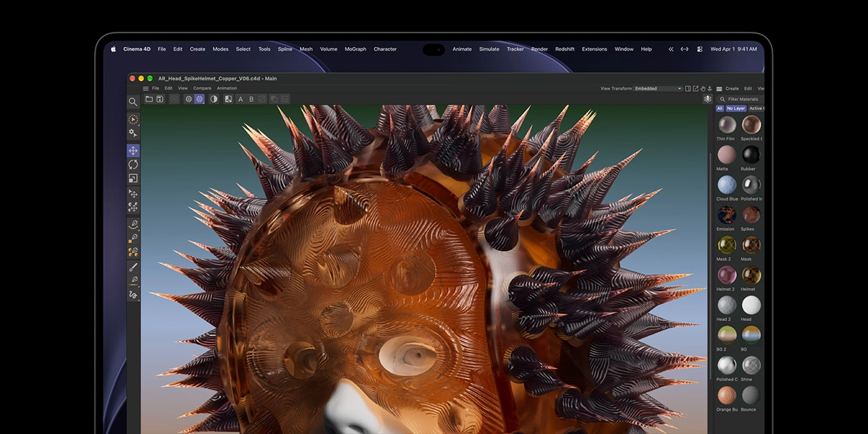Open the Cinema 4D application menu
Screen dimensions: 868x434
click(x=137, y=49)
